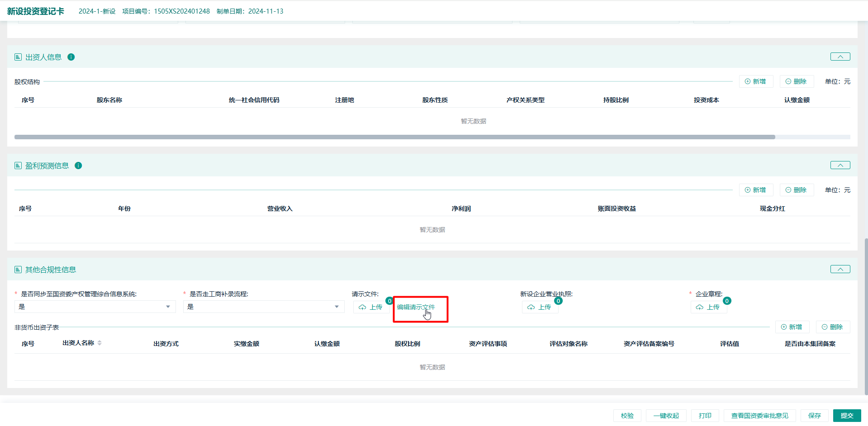This screenshot has width=868, height=426.
Task: Click 查看国资委审批意见 at the bottom
Action: tap(759, 416)
